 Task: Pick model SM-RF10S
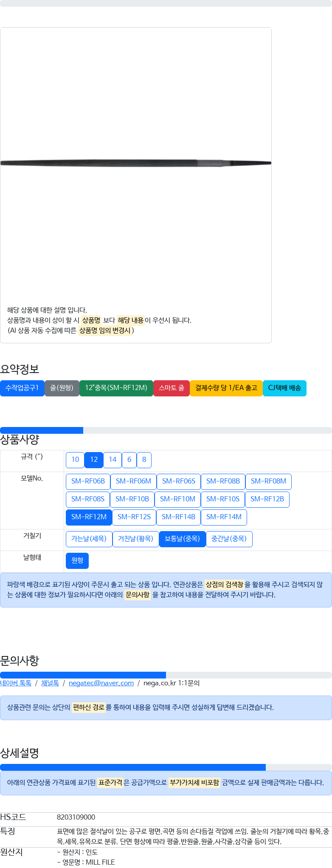223,499
